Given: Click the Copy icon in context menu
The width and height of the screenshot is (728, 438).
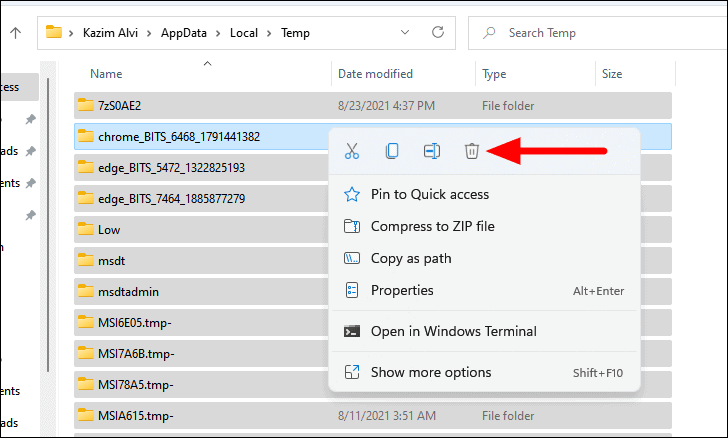Looking at the screenshot, I should [392, 151].
